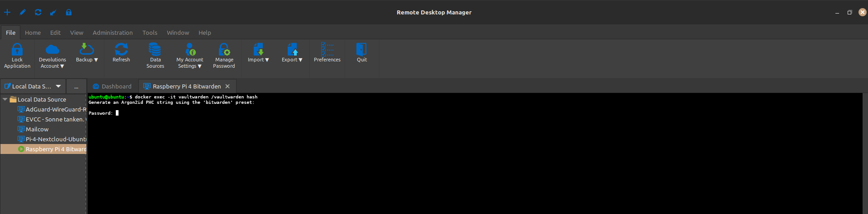The image size is (868, 214).
Task: Click the Manage Password icon
Action: (224, 49)
